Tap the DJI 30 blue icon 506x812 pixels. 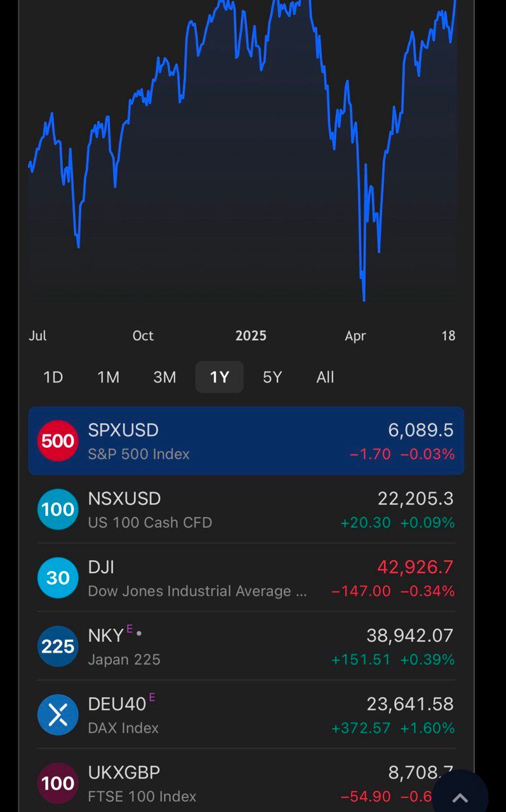(x=58, y=578)
